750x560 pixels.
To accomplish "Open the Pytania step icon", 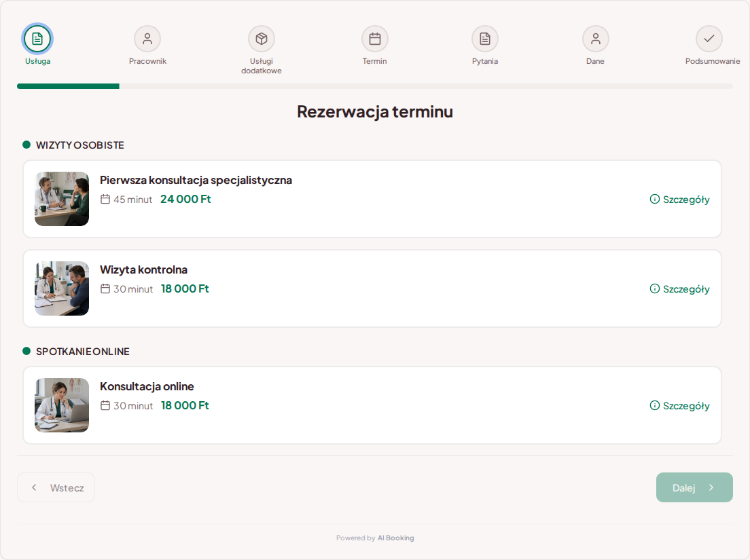I will click(x=485, y=39).
